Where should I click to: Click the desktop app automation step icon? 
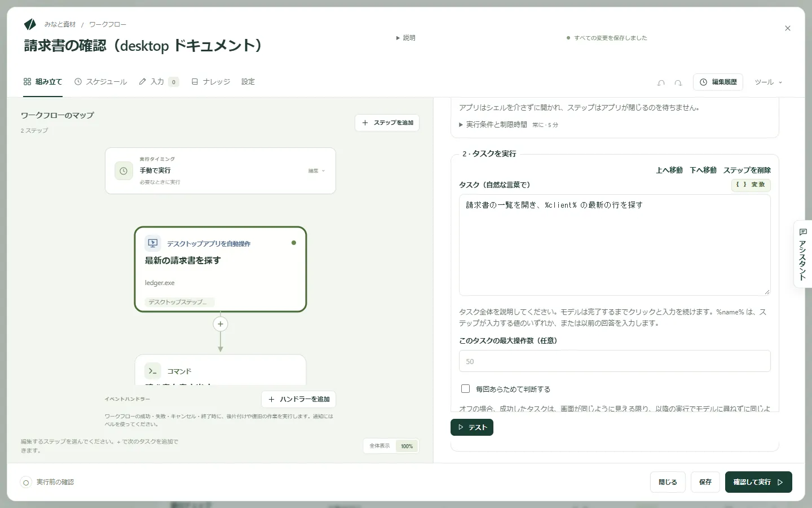coord(153,243)
